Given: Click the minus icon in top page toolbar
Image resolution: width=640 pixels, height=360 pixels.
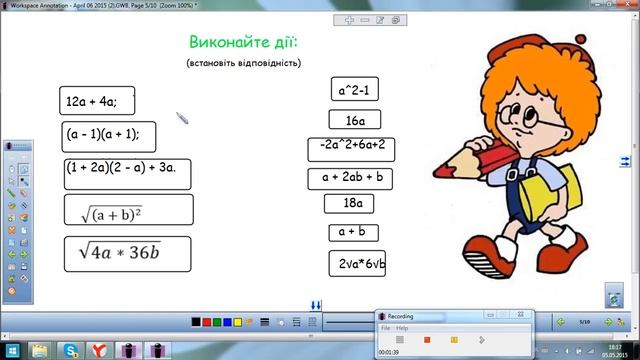Looking at the screenshot, I should (364, 20).
